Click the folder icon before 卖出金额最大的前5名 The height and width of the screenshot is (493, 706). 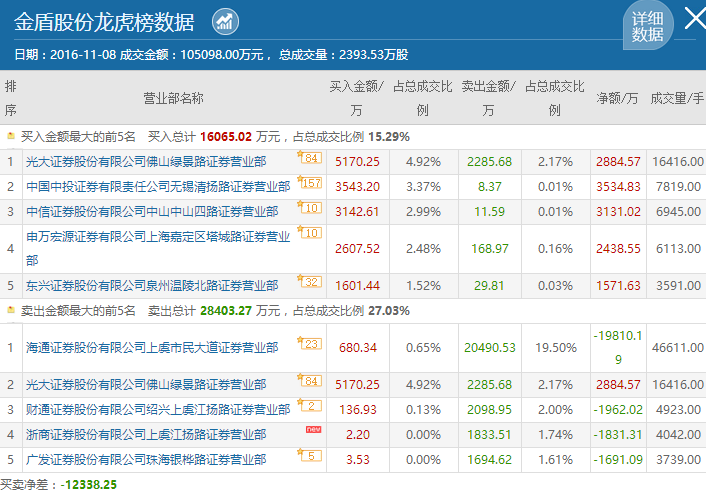[x=11, y=309]
